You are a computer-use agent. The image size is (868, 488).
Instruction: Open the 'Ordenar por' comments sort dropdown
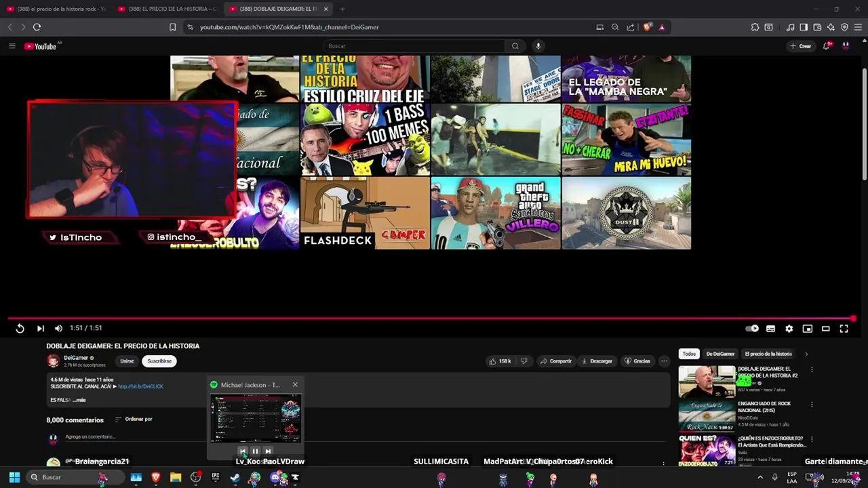coord(134,420)
